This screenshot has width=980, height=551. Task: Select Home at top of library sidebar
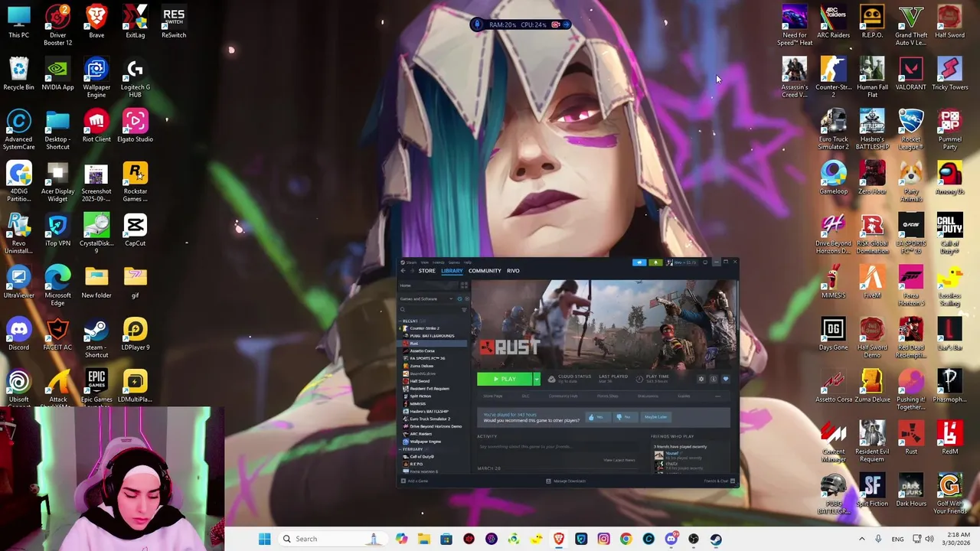click(428, 285)
